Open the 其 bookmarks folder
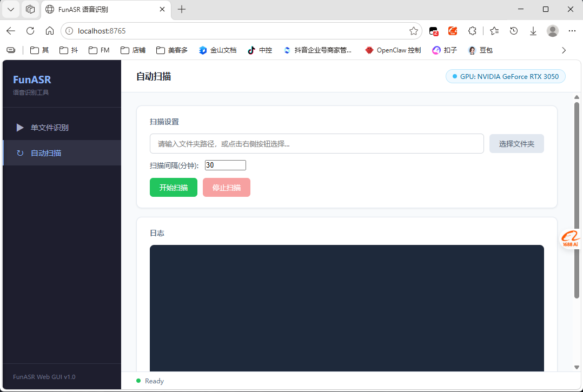The width and height of the screenshot is (583, 392). pos(39,50)
